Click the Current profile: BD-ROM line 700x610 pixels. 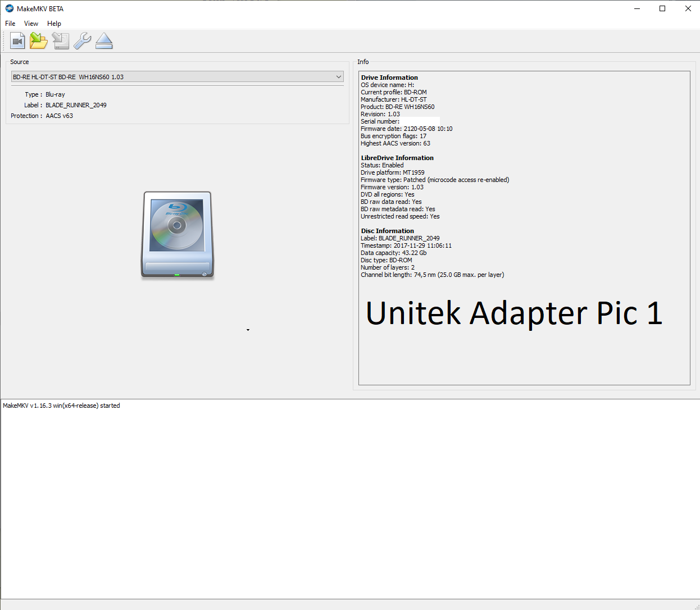coord(394,92)
